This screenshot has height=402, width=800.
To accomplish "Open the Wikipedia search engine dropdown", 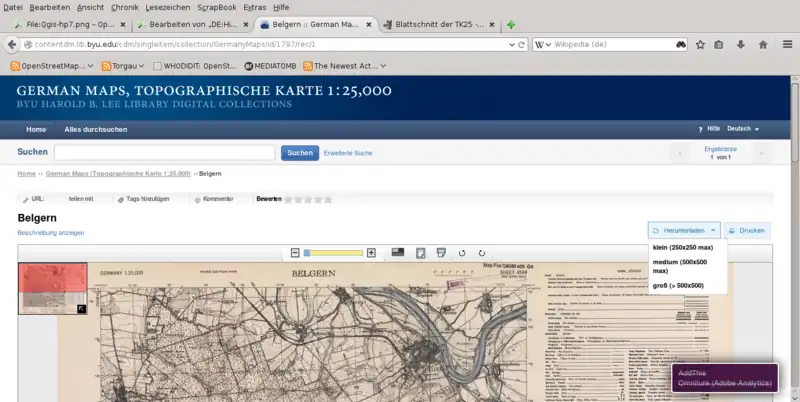I will pyautogui.click(x=540, y=44).
